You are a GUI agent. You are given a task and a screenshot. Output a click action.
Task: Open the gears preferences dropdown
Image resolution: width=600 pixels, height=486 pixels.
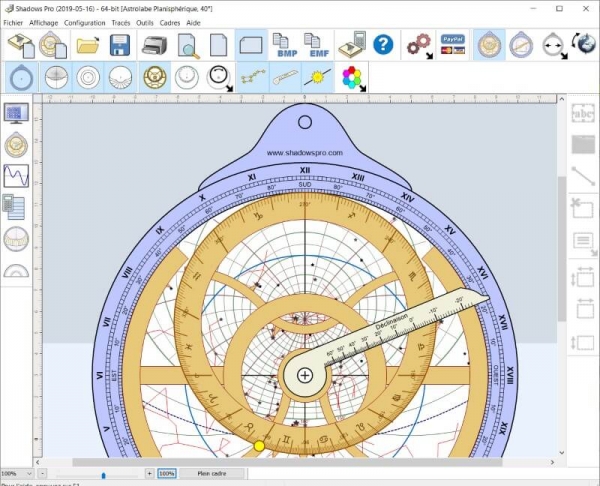click(x=428, y=56)
